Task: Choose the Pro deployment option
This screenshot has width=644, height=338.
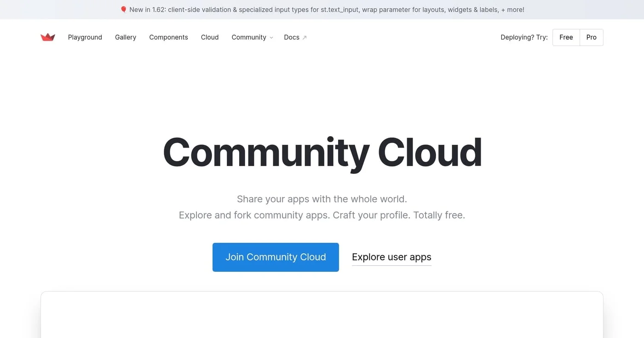Action: point(592,37)
